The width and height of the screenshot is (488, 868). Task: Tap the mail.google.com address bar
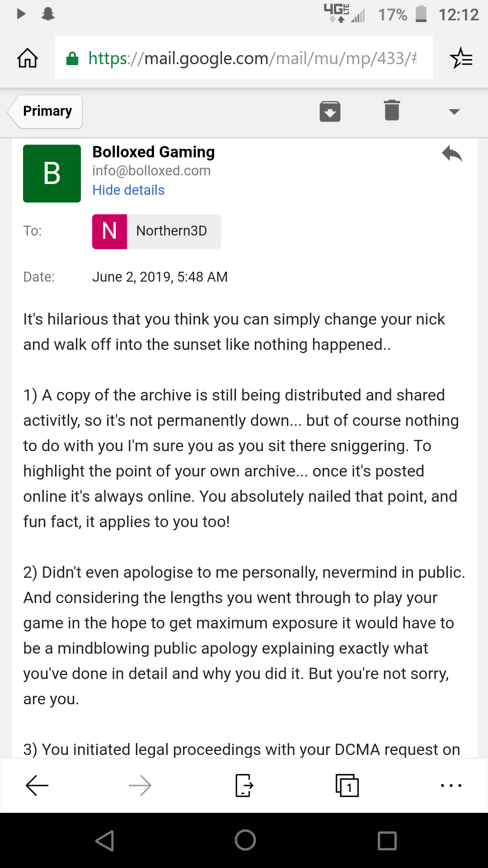[244, 58]
